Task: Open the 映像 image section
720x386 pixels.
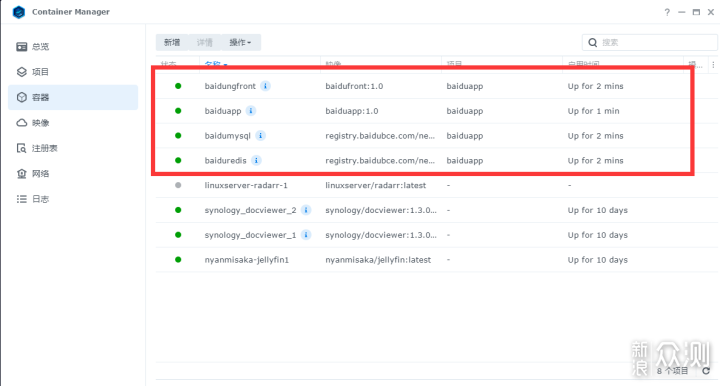Action: pos(73,123)
